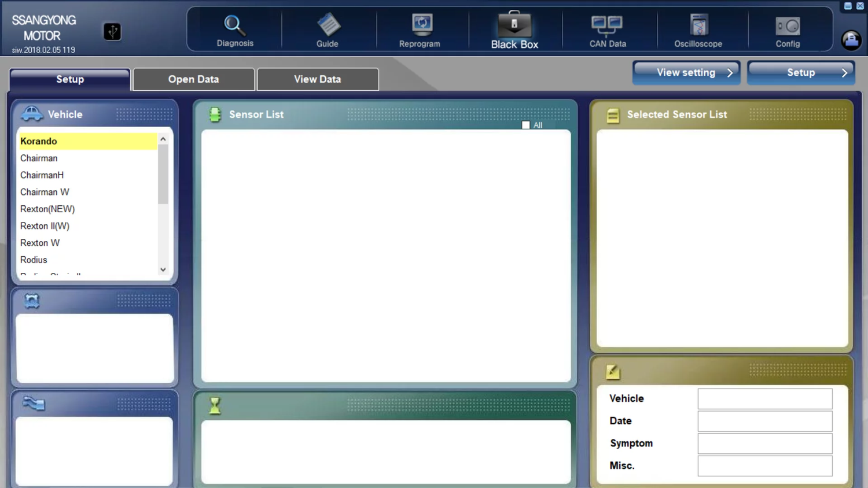Click the Symptom input field
This screenshot has width=868, height=488.
click(x=764, y=443)
